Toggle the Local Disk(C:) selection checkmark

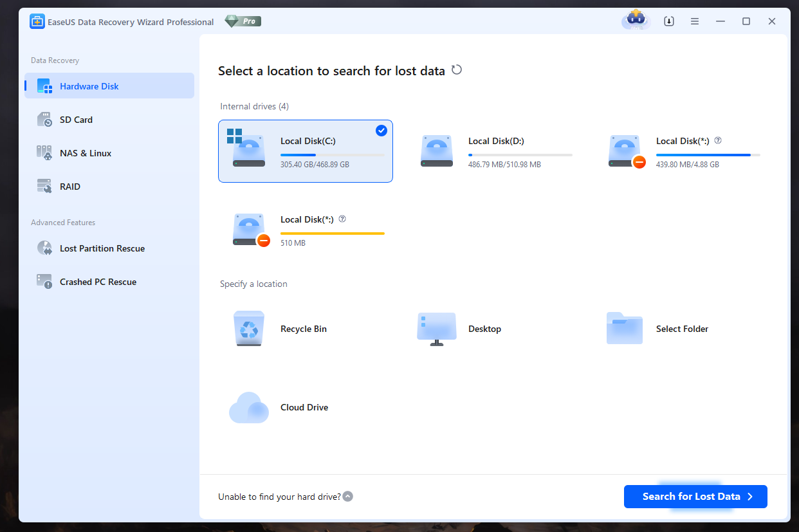pyautogui.click(x=381, y=131)
